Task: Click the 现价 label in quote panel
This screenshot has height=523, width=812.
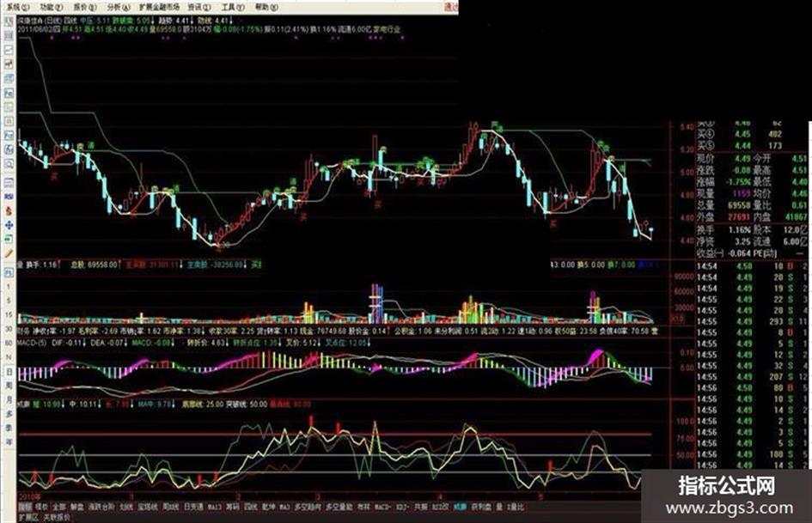Action: (x=705, y=159)
